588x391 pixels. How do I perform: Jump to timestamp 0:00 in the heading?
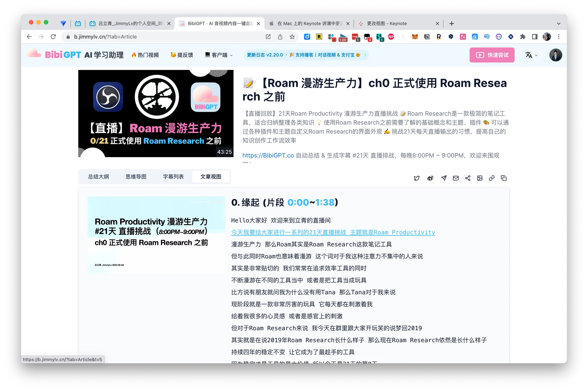[298, 202]
